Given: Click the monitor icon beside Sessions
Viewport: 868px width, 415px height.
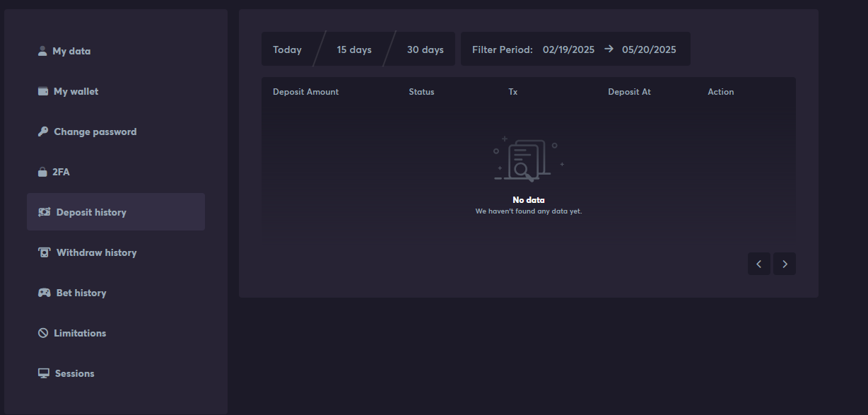Looking at the screenshot, I should tap(44, 373).
